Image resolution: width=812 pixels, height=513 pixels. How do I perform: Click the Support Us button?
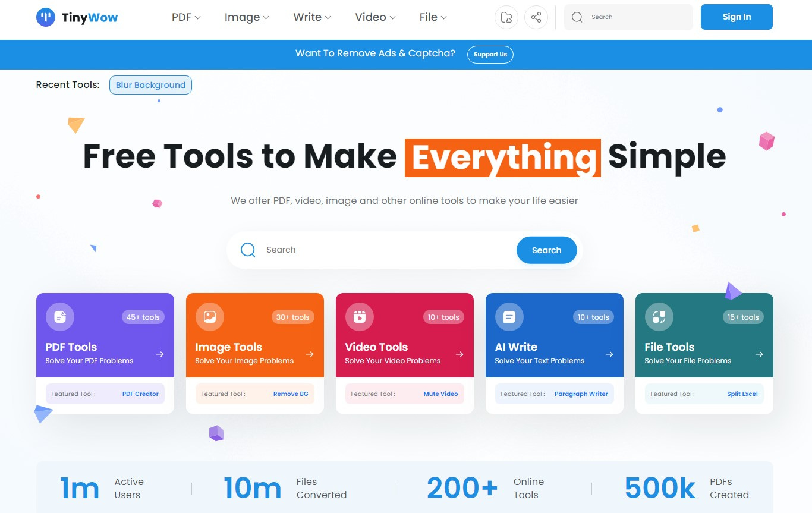490,54
